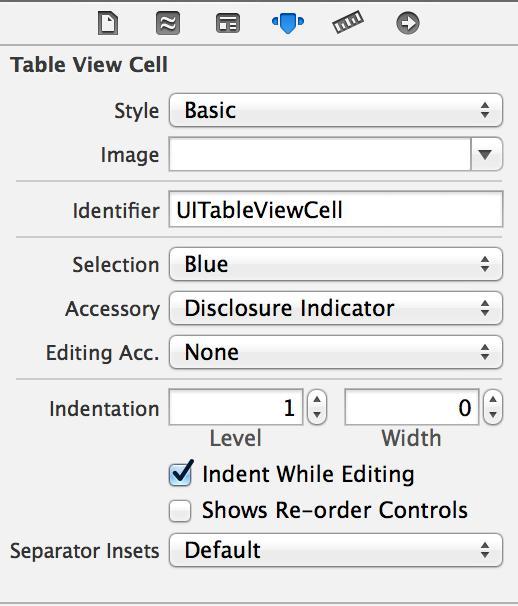Click the Identifier text field
The image size is (518, 606).
point(336,209)
